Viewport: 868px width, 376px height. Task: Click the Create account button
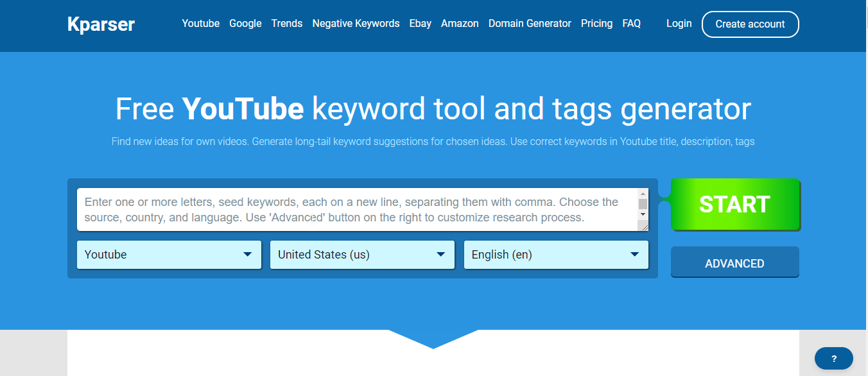pos(750,24)
